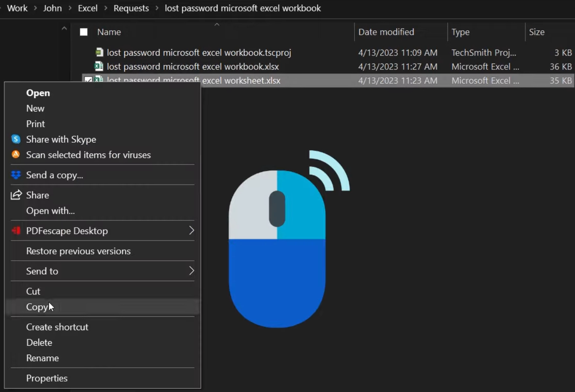Uncheck the worksheet.xlsx row checkbox
The height and width of the screenshot is (392, 575).
[88, 79]
